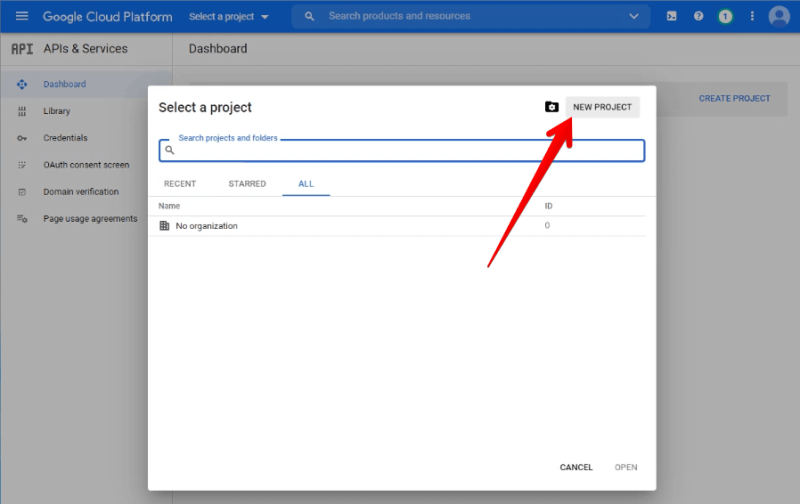The height and width of the screenshot is (504, 800).
Task: Click the Credentials key icon
Action: tap(22, 138)
